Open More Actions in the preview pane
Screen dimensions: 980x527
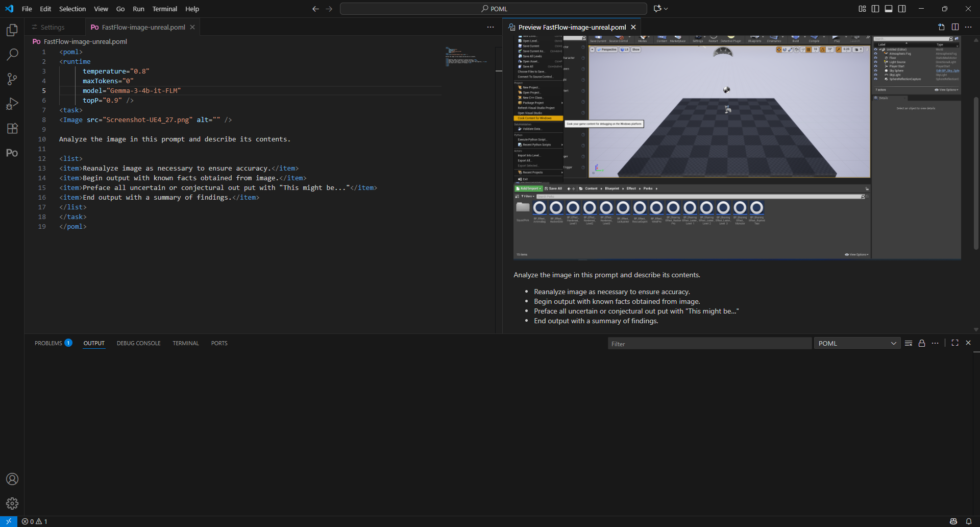(969, 27)
